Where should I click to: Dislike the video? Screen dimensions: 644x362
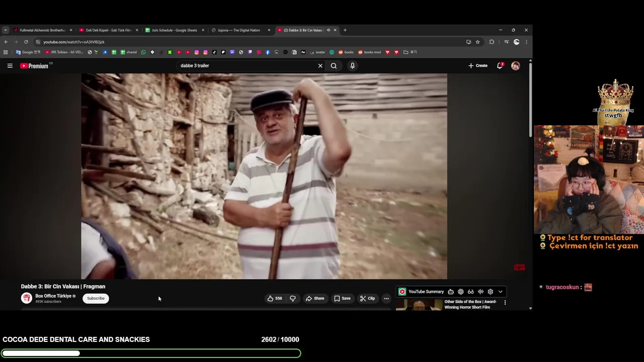tap(292, 298)
